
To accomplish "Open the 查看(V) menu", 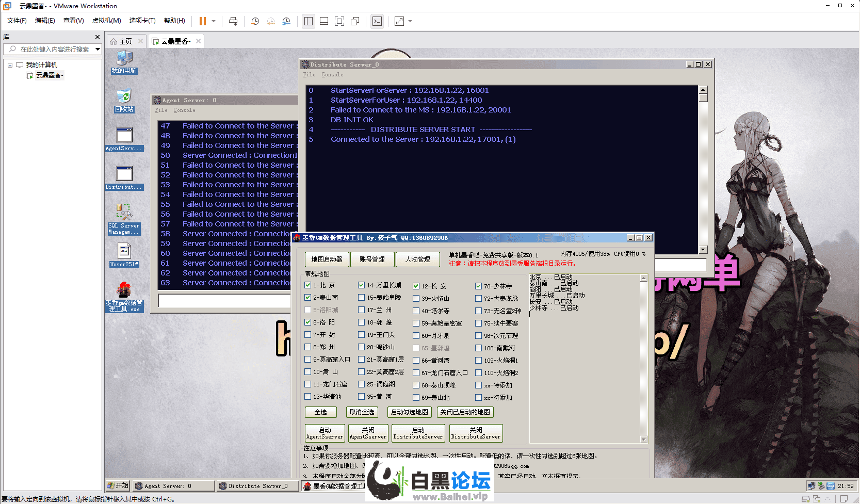I will pyautogui.click(x=74, y=21).
